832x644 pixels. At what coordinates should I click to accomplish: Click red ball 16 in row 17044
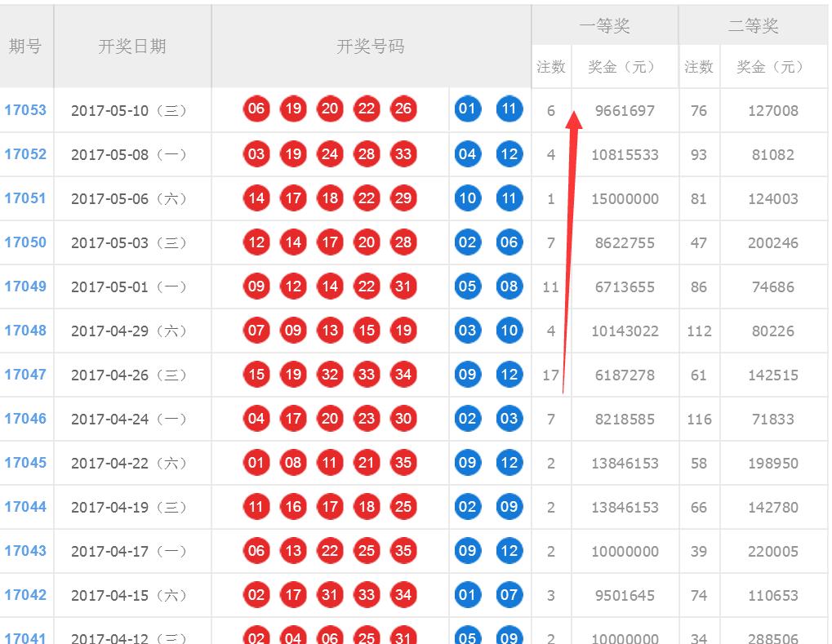click(293, 506)
